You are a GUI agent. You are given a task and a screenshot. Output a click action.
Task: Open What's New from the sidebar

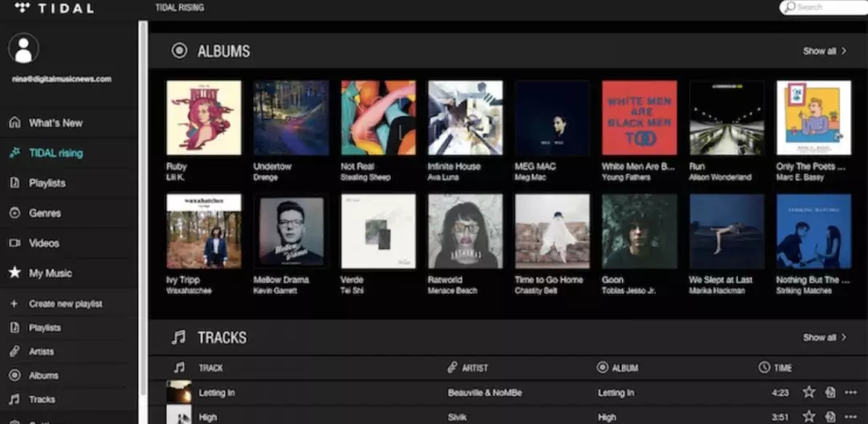tap(55, 123)
